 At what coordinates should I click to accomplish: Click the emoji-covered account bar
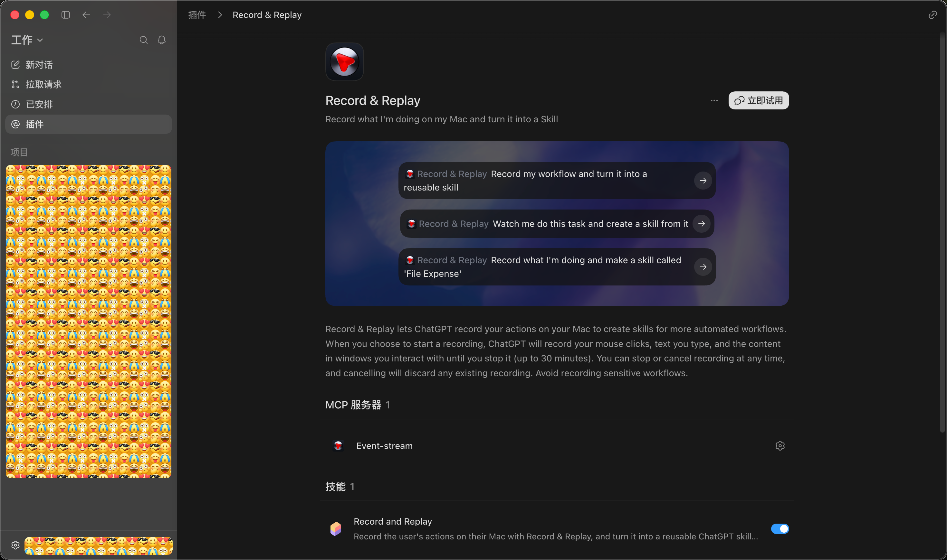pyautogui.click(x=98, y=546)
